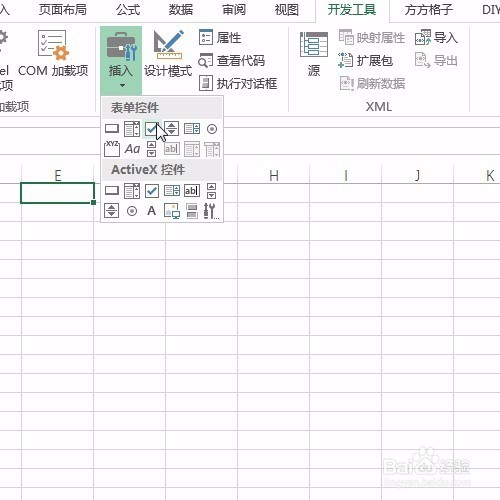Insert a form control Combo Box
Viewport: 500px width, 500px height.
pos(132,129)
